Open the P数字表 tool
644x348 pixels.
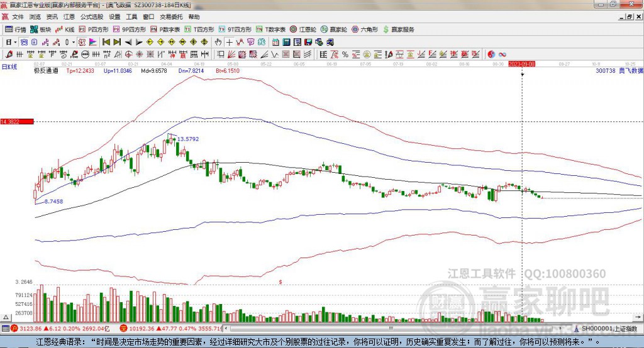[165, 30]
